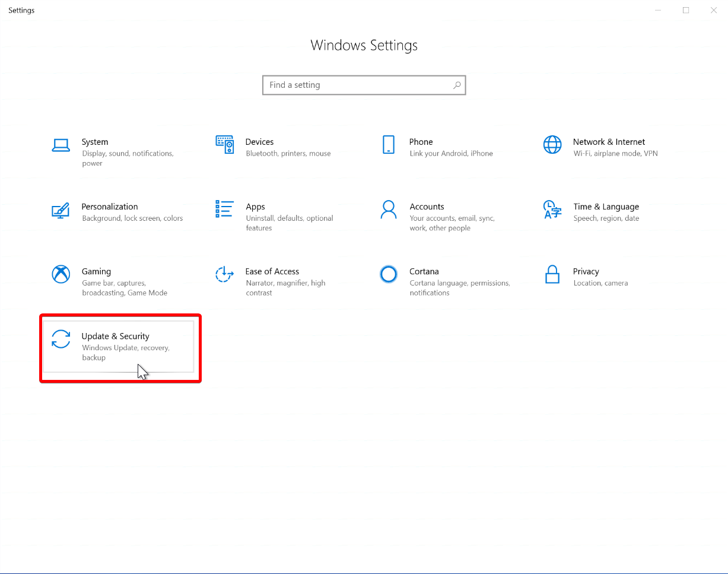The height and width of the screenshot is (574, 728).
Task: Maximize the Settings window
Action: [x=686, y=10]
